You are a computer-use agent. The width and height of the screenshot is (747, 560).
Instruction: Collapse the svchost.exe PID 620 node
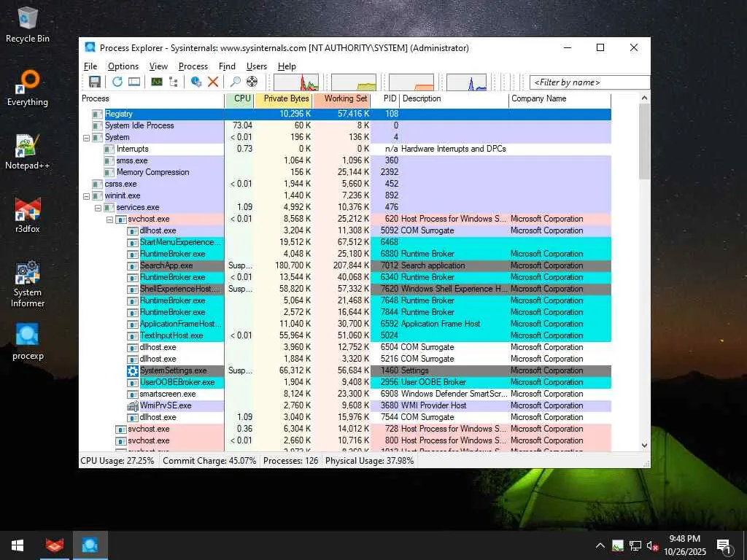(109, 219)
